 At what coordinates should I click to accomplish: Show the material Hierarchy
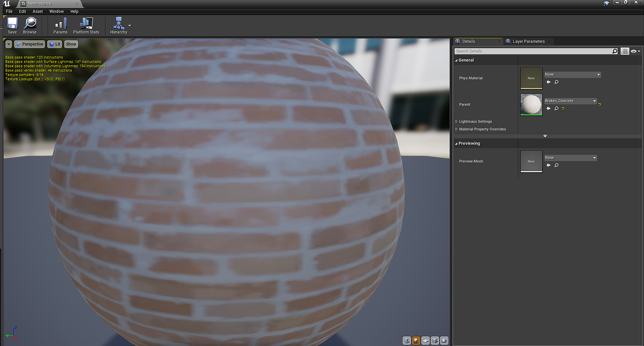119,26
